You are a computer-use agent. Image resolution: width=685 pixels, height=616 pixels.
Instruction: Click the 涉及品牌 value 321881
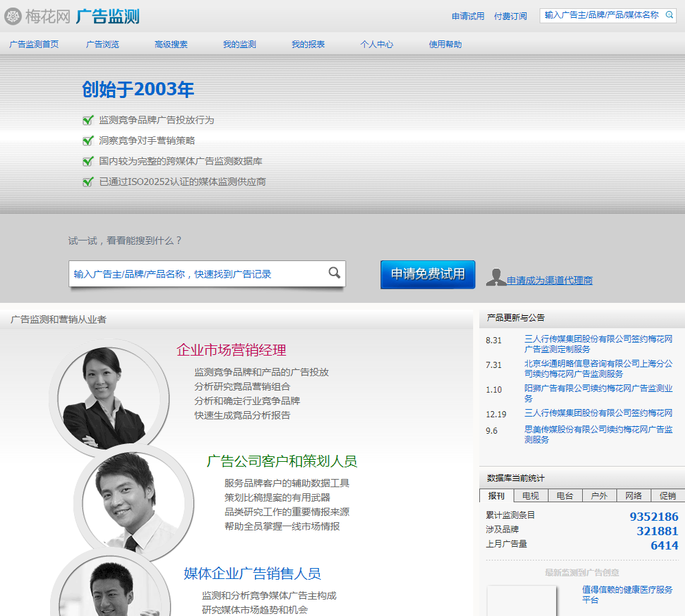[658, 531]
